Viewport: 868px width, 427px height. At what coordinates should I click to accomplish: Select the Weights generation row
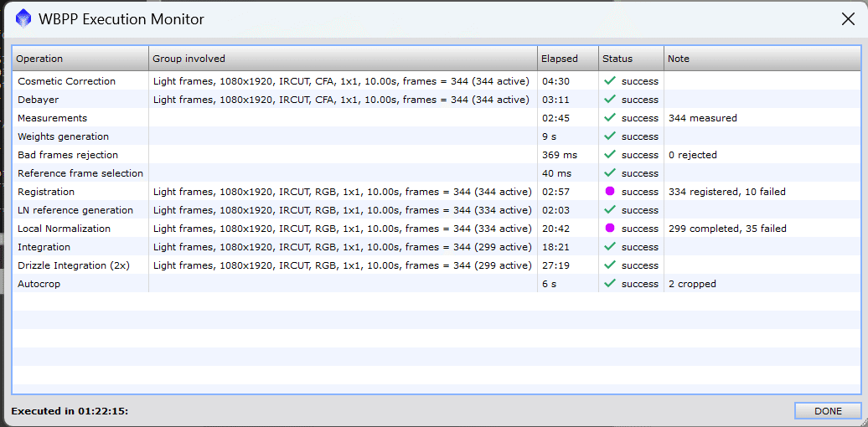click(x=437, y=136)
